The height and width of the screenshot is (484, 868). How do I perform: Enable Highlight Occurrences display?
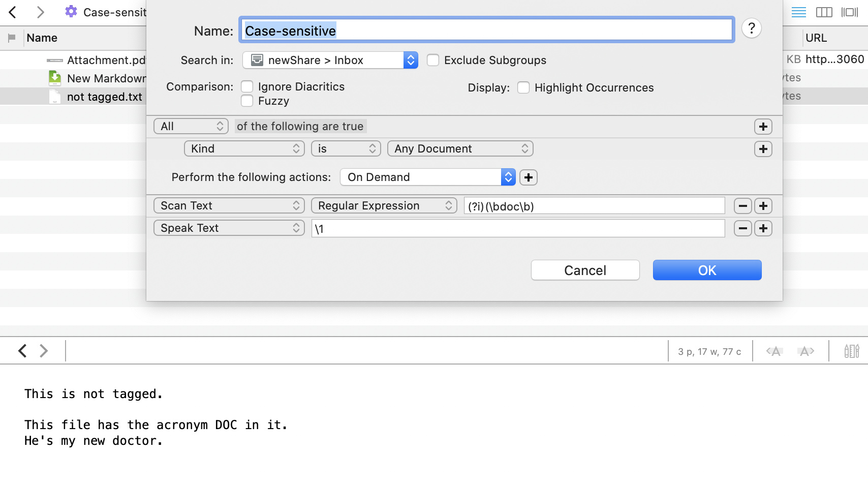[523, 87]
